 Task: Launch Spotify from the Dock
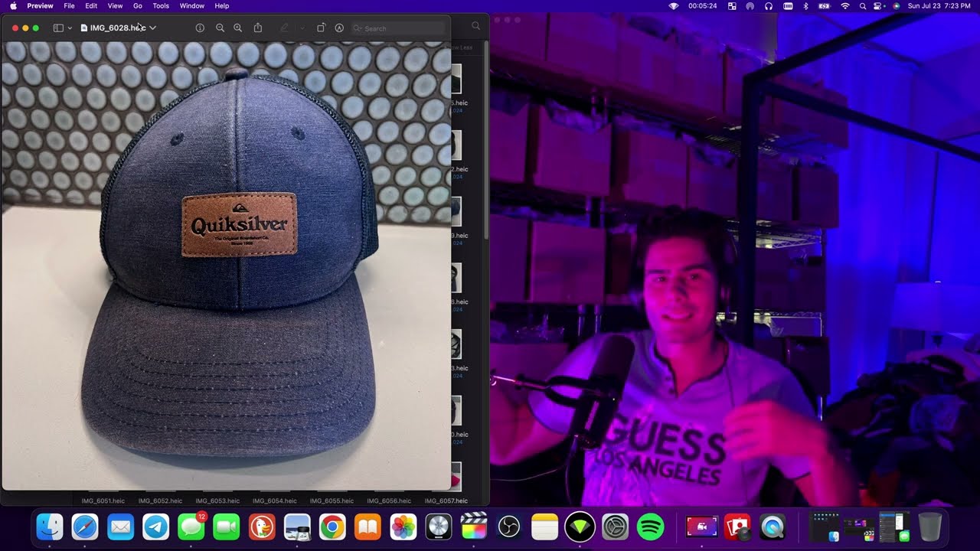(650, 527)
